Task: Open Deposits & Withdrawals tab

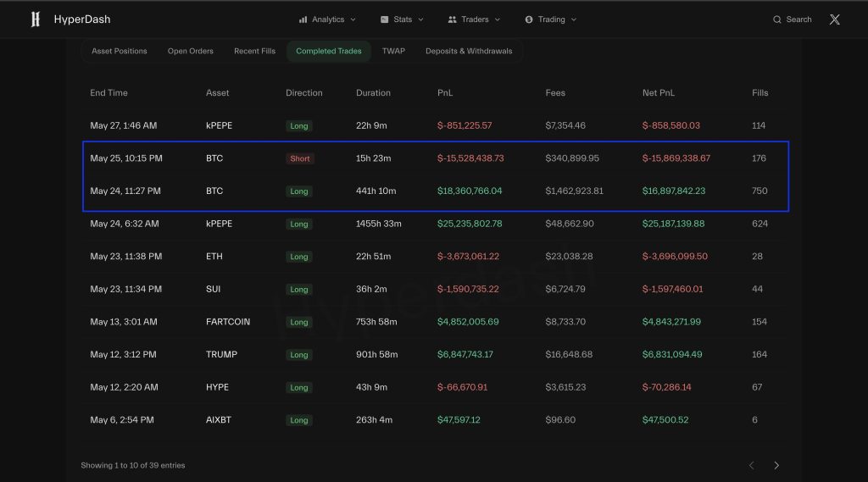Action: pyautogui.click(x=469, y=51)
